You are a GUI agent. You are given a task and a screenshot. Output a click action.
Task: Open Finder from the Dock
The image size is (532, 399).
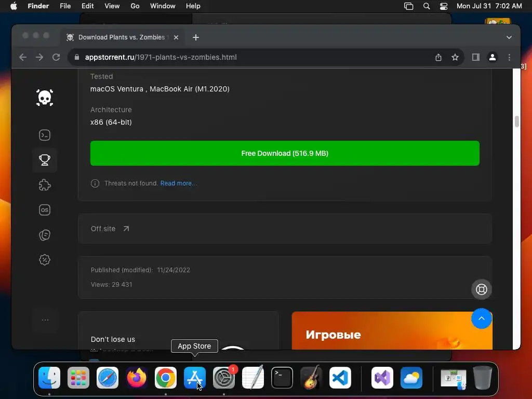coord(49,378)
